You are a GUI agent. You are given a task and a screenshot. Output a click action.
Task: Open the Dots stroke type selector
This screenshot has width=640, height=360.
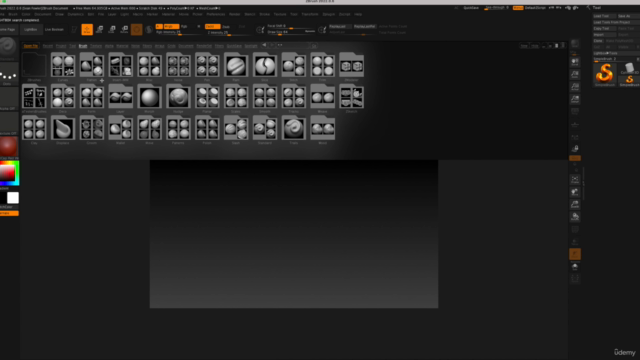point(9,73)
